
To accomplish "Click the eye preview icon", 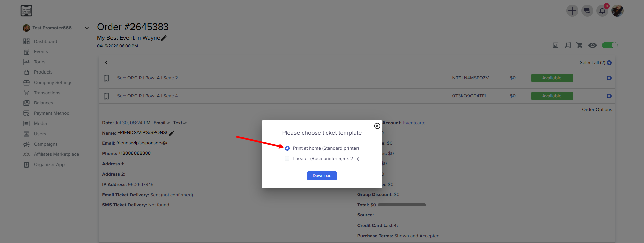I will tap(592, 45).
